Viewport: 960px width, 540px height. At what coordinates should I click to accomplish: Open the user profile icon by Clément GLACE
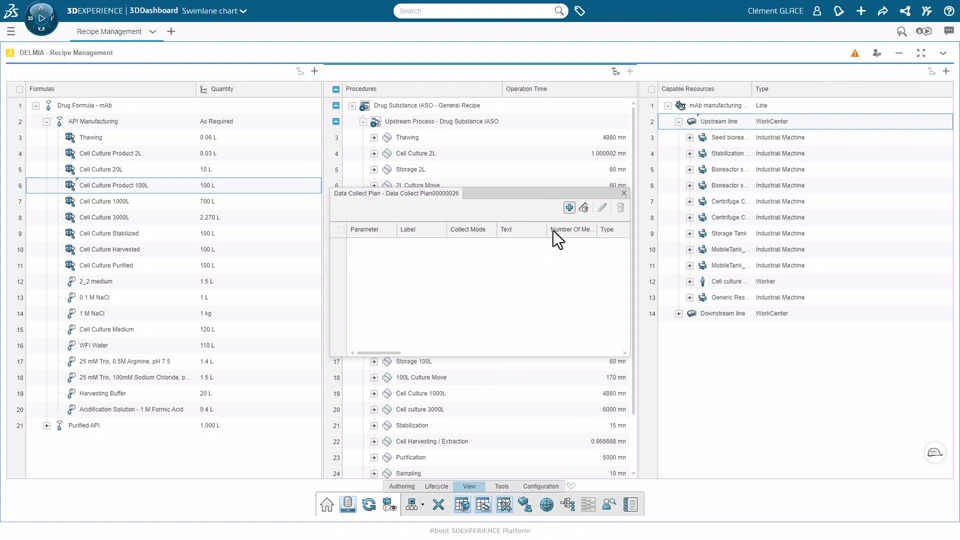click(817, 11)
